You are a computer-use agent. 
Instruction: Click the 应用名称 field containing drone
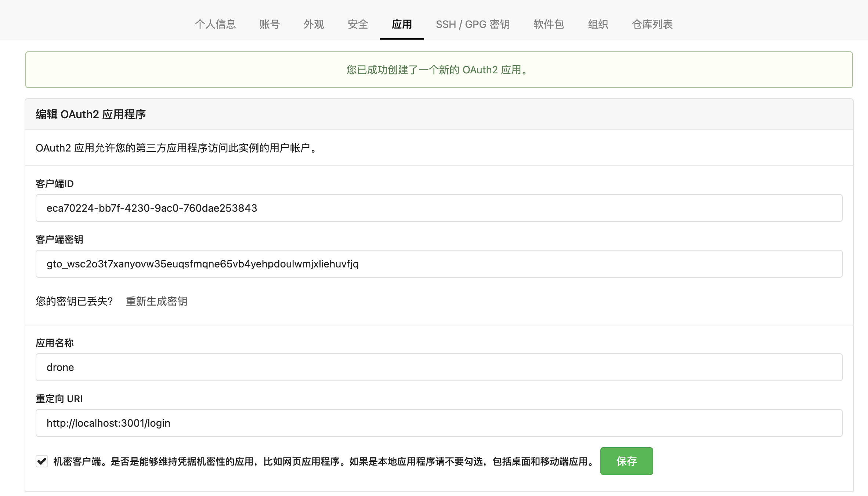(439, 367)
